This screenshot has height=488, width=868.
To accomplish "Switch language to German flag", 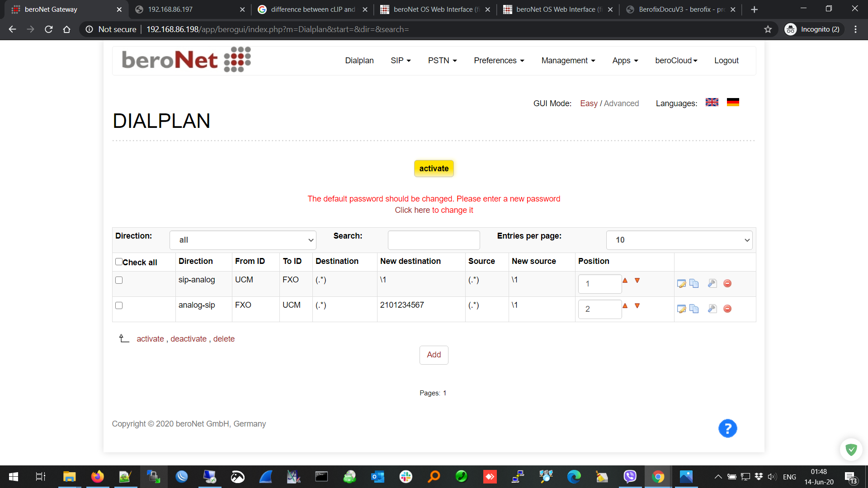I will click(x=733, y=103).
